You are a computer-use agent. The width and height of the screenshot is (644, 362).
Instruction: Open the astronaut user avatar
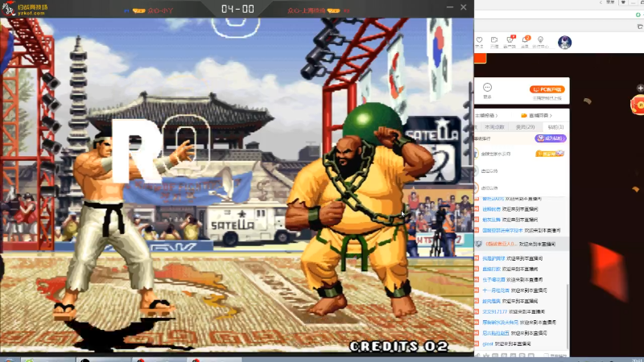[x=565, y=43]
